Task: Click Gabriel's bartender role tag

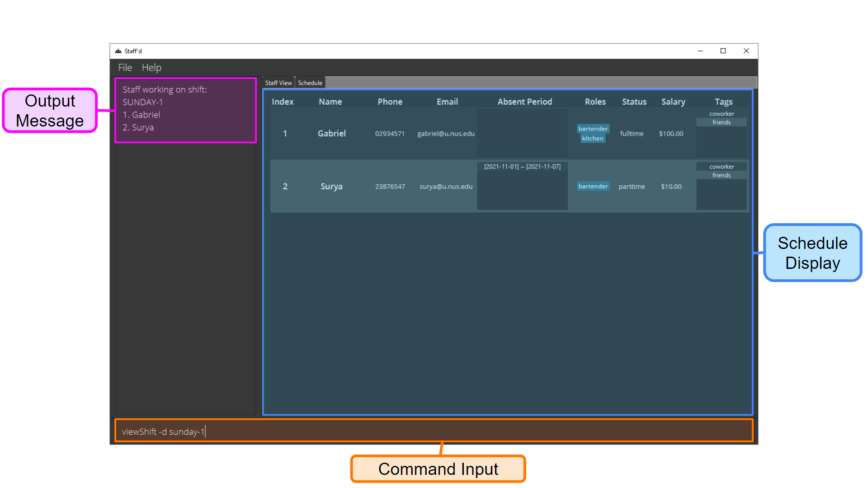Action: pos(593,129)
